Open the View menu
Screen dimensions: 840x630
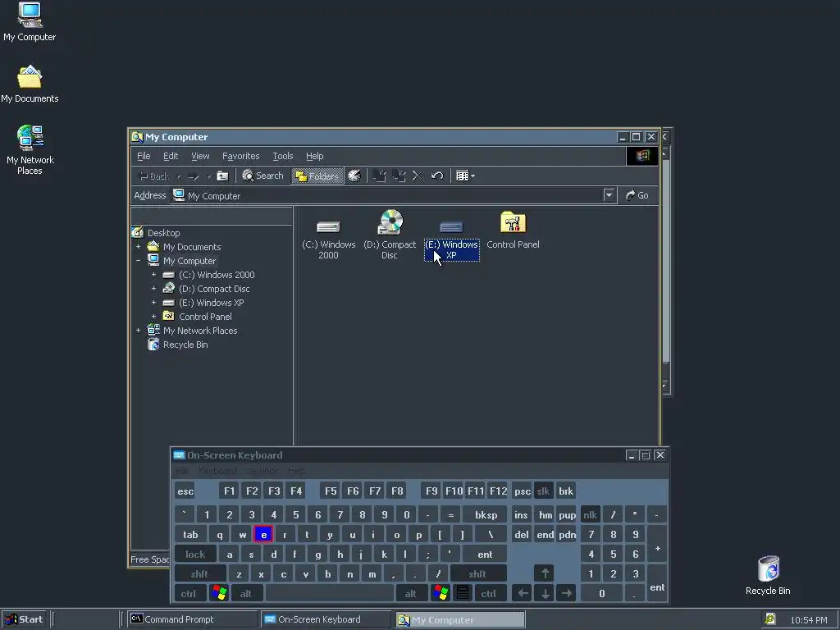coord(200,156)
